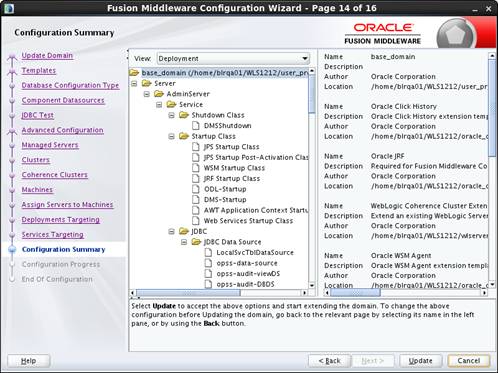Open the Coherence Clusters step
The image size is (498, 373).
[x=55, y=175]
